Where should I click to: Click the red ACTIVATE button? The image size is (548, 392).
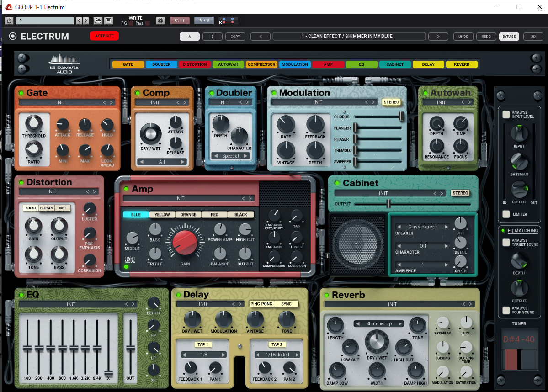point(105,36)
